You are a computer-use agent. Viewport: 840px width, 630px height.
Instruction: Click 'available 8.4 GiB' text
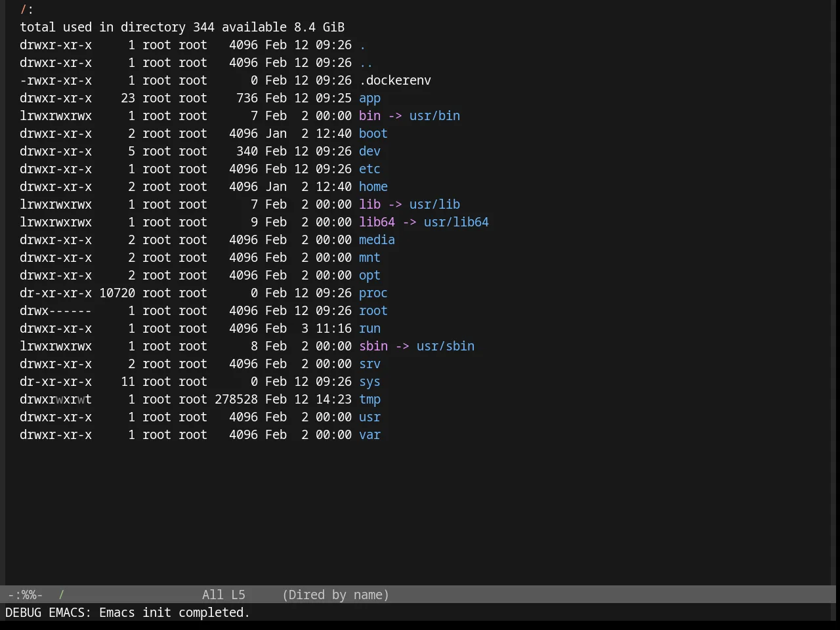(x=283, y=28)
